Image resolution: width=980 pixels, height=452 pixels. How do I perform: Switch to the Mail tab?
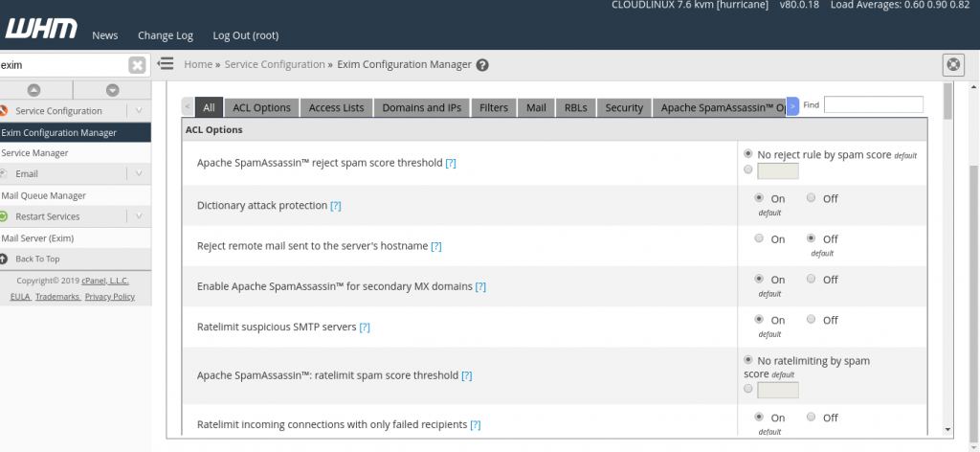click(x=536, y=107)
